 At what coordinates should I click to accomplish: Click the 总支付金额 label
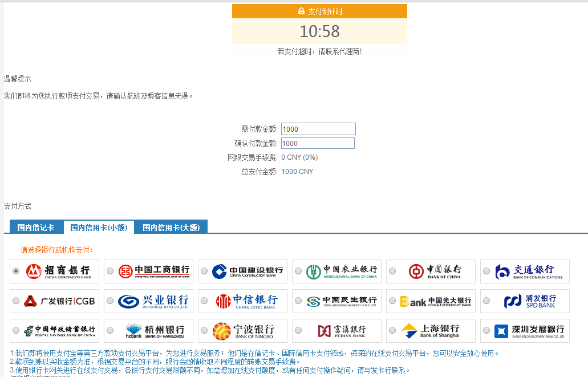tap(259, 172)
